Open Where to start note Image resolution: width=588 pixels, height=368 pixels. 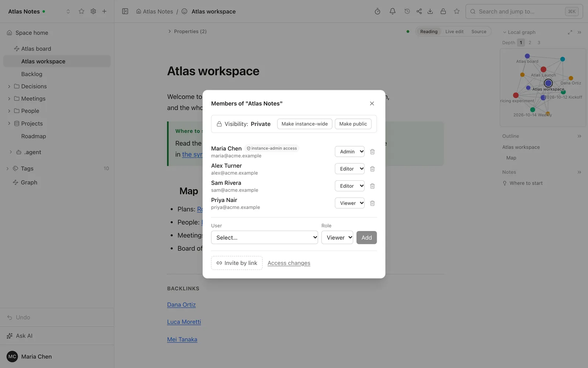[526, 183]
